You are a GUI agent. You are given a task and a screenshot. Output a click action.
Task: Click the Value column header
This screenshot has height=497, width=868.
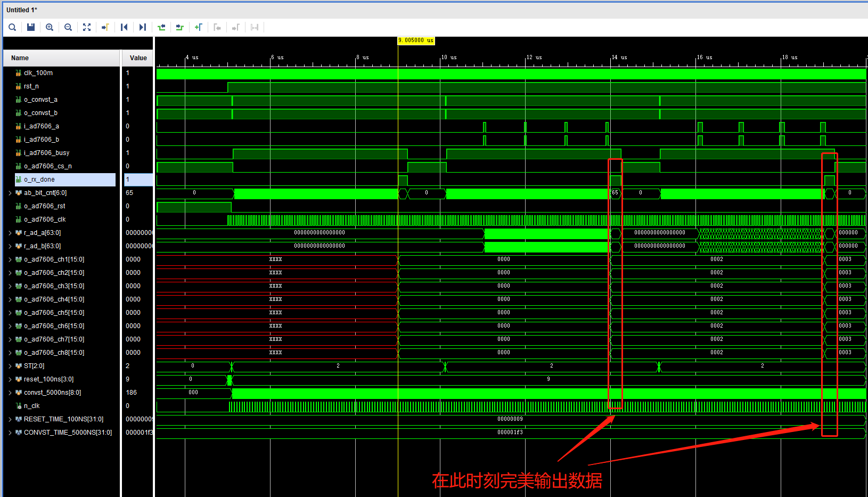coord(138,58)
